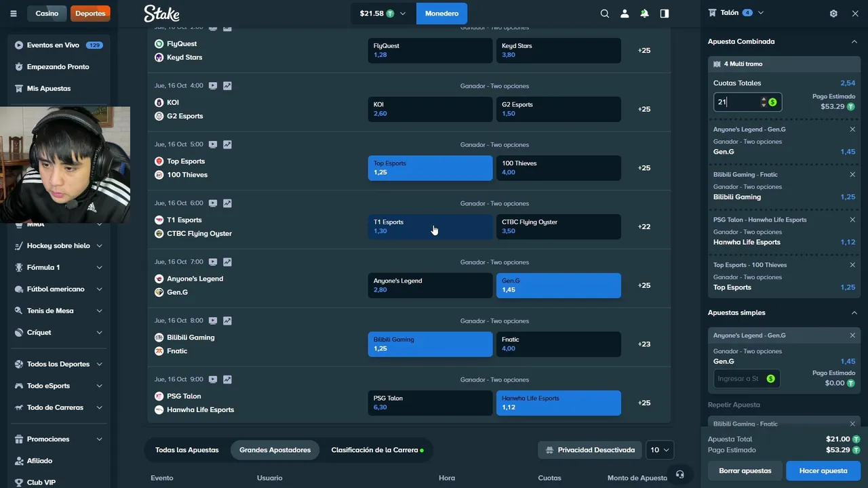Switch to the Deportes tab
Screen dimensions: 868x488
tap(90, 14)
